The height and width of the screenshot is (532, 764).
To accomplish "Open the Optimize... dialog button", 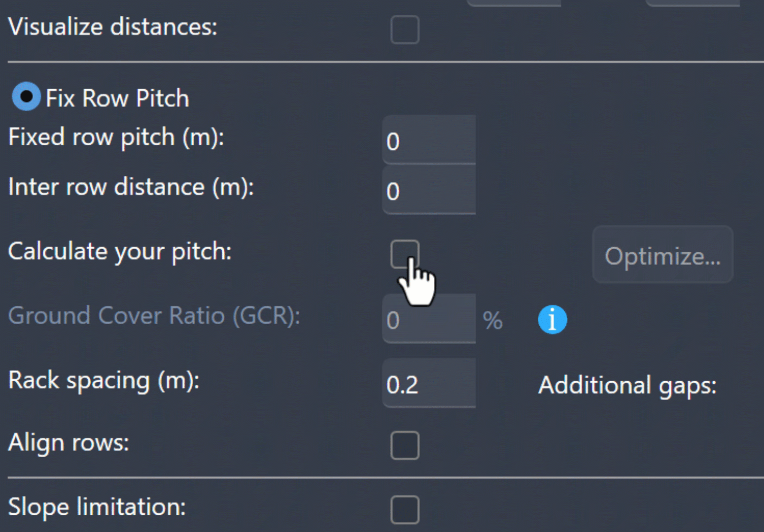I will [662, 255].
